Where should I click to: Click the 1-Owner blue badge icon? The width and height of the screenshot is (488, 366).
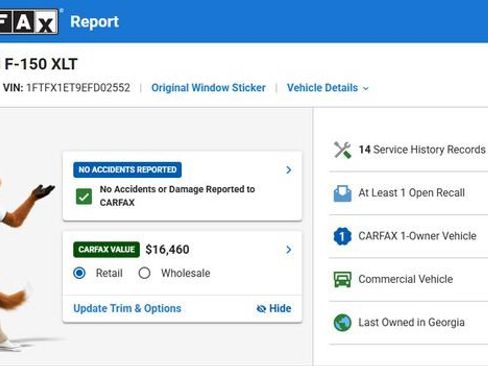(342, 236)
